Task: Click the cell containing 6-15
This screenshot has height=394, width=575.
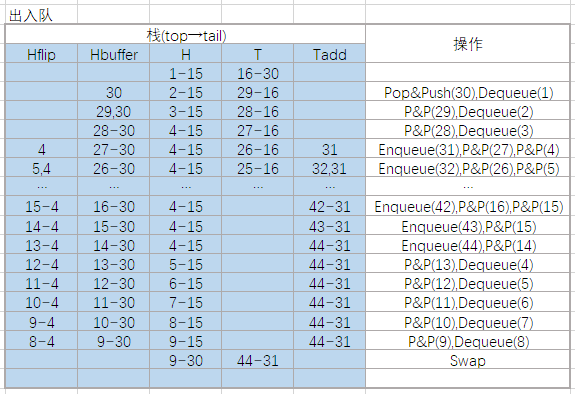Action: click(x=186, y=283)
